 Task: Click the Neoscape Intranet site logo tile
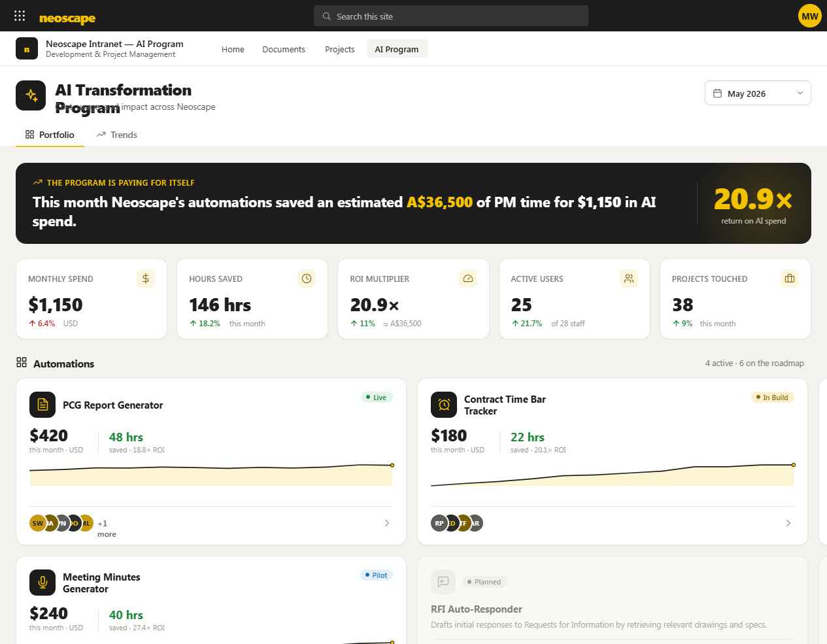coord(27,49)
